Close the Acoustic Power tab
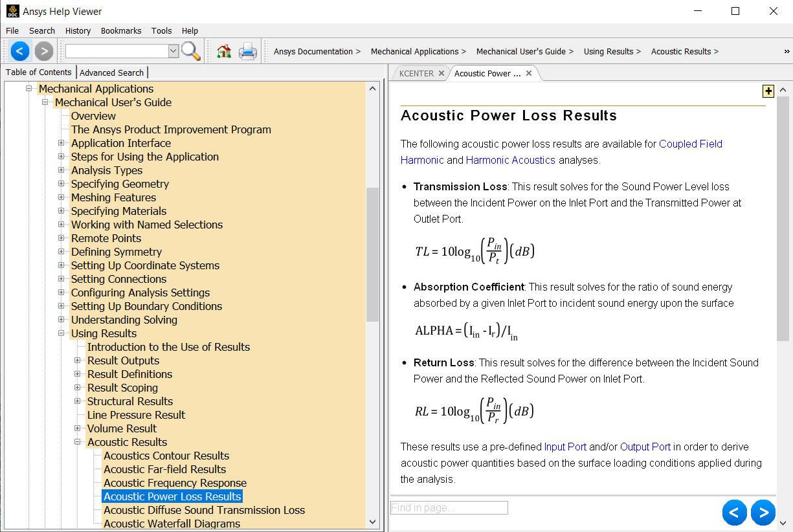This screenshot has height=532, width=793. 529,73
